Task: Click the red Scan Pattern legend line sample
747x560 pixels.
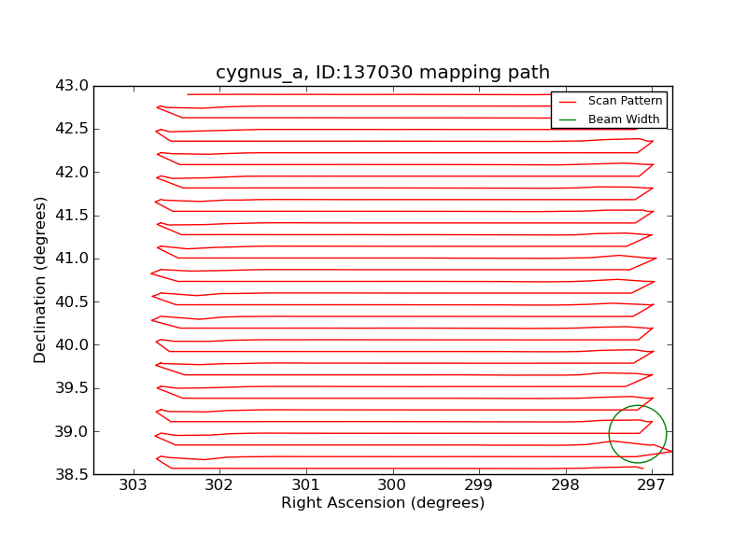Action: (568, 102)
